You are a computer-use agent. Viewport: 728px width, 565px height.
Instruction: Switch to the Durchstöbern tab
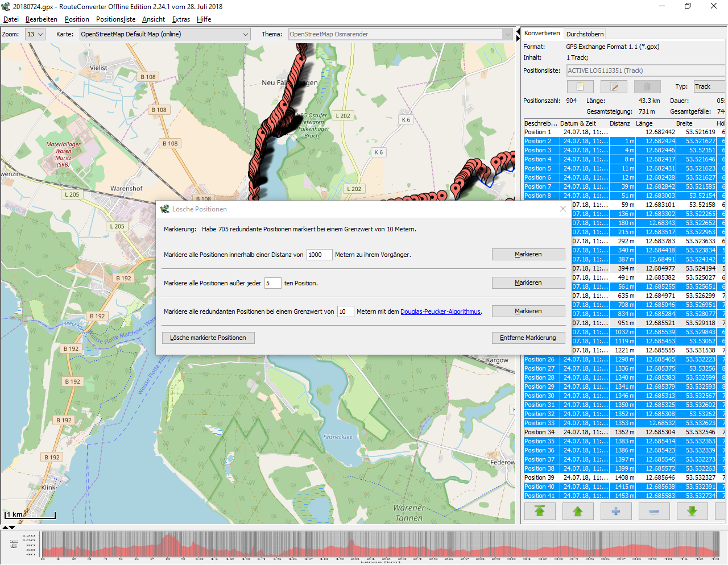click(x=585, y=34)
